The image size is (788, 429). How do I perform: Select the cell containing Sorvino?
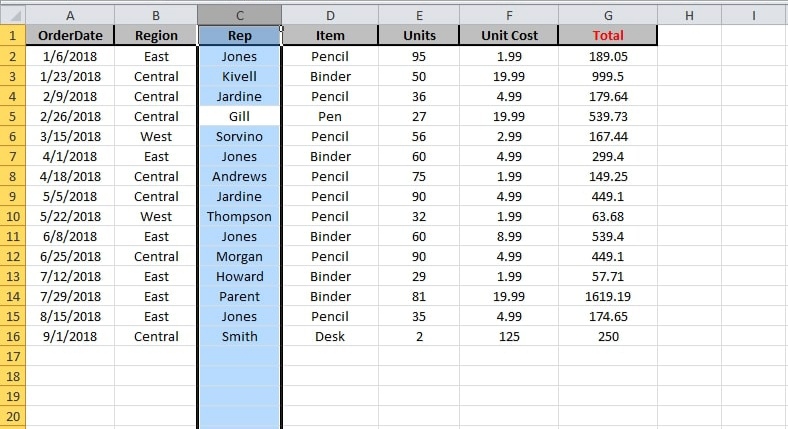click(239, 136)
